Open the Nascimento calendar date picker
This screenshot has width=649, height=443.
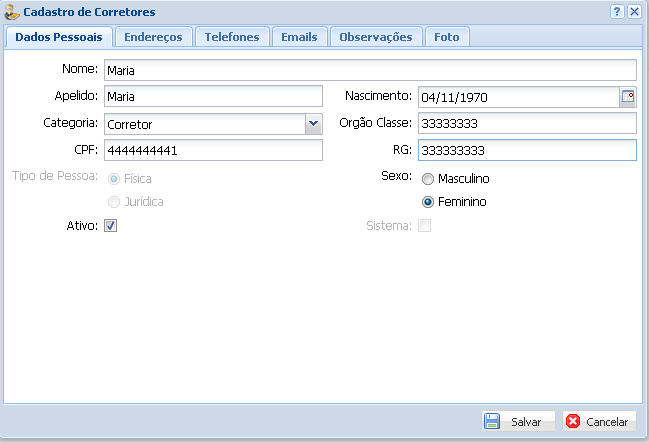[628, 97]
